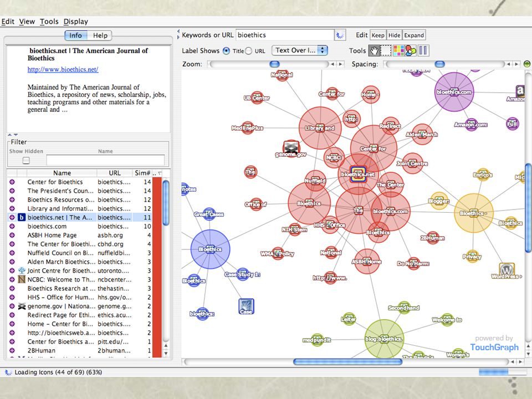Click the green plus icon after Spacing slider
Viewport: 532px width, 399px height.
pyautogui.click(x=527, y=64)
